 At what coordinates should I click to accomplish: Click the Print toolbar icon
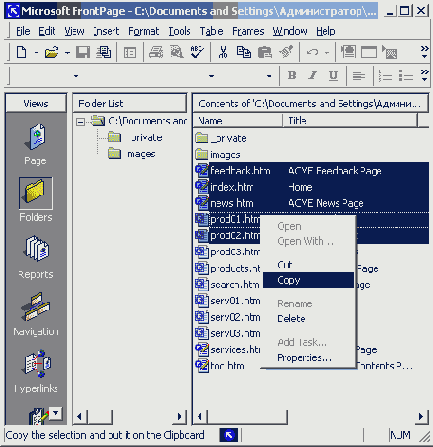(x=156, y=53)
